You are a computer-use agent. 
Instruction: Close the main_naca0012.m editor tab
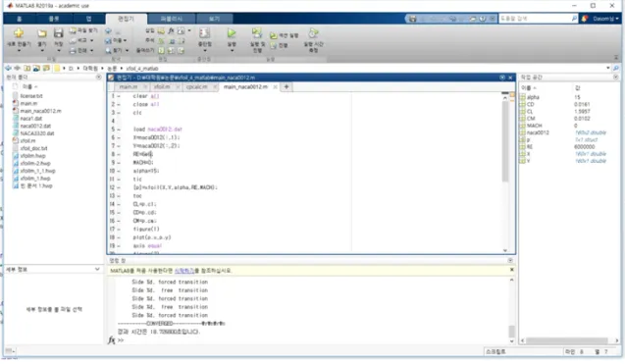coord(275,87)
